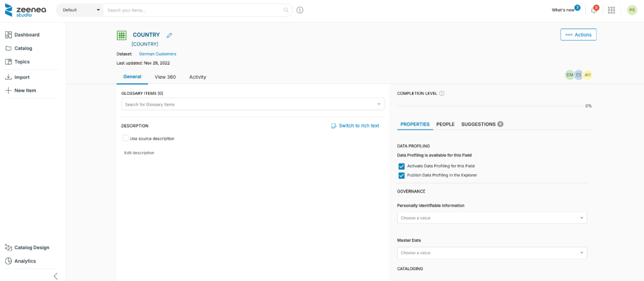Switch to the View 360 tab
644x281 pixels.
tap(165, 77)
